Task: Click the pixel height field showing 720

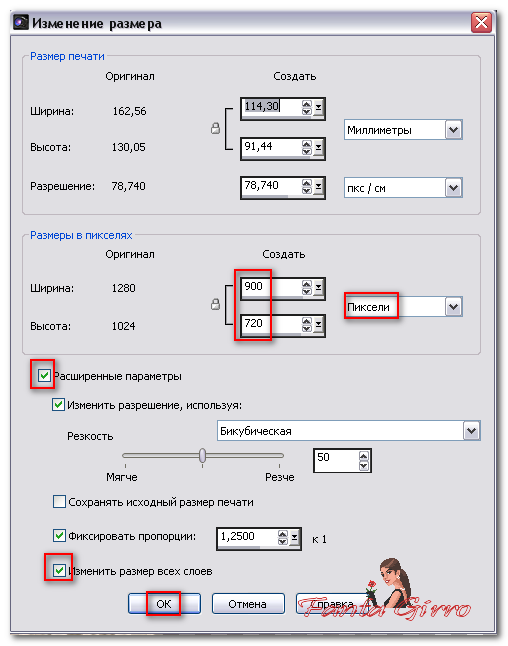Action: (x=271, y=325)
